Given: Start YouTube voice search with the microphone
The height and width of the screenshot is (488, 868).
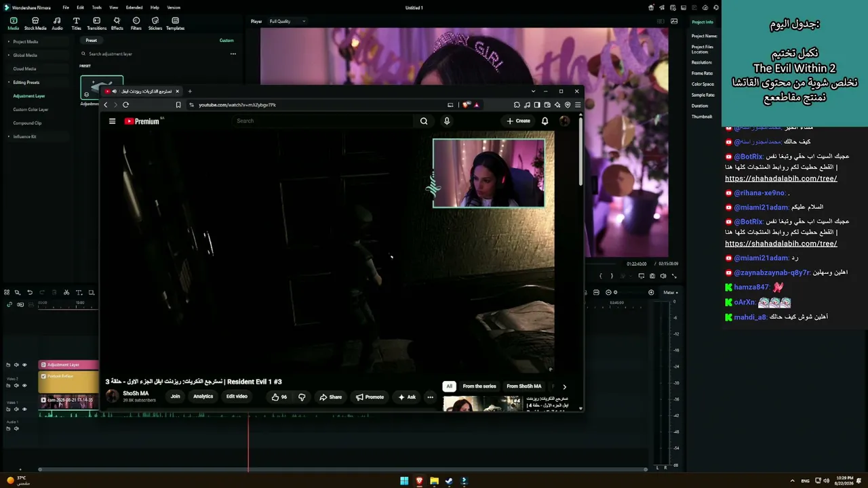Looking at the screenshot, I should coord(446,121).
